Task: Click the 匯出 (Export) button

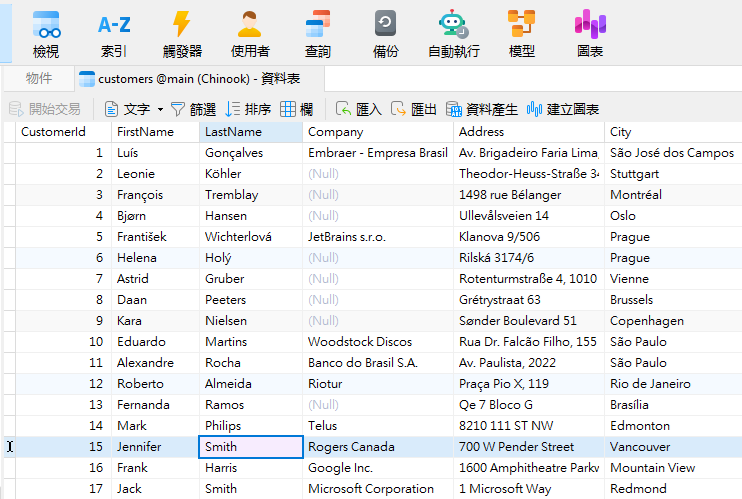Action: 413,109
